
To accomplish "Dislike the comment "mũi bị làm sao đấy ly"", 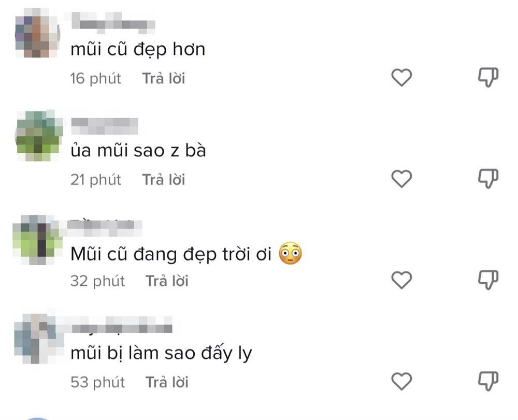I will pos(487,382).
